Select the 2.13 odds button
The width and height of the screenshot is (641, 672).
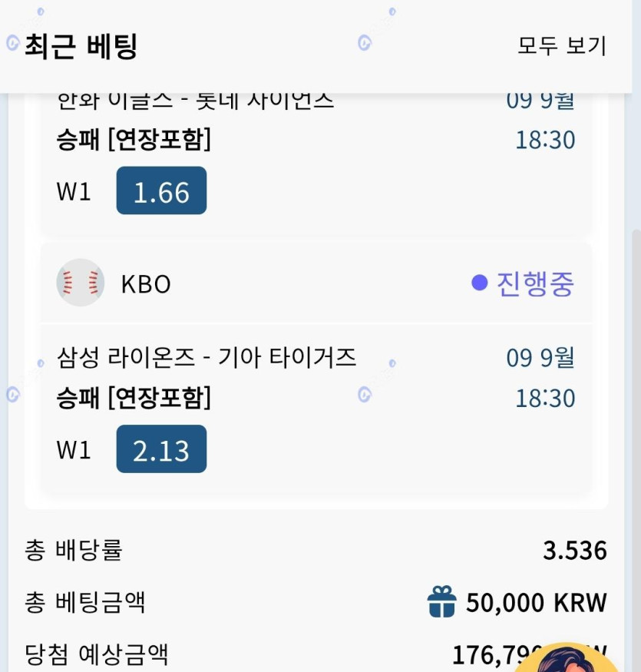161,449
